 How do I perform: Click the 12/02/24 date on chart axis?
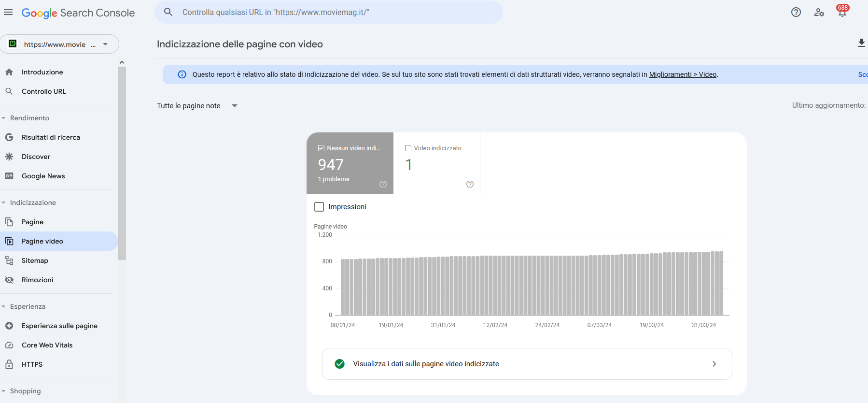[x=495, y=325]
